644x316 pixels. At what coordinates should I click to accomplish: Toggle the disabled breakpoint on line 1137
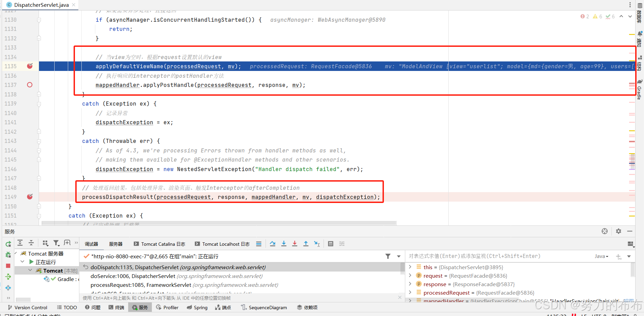pyautogui.click(x=30, y=85)
